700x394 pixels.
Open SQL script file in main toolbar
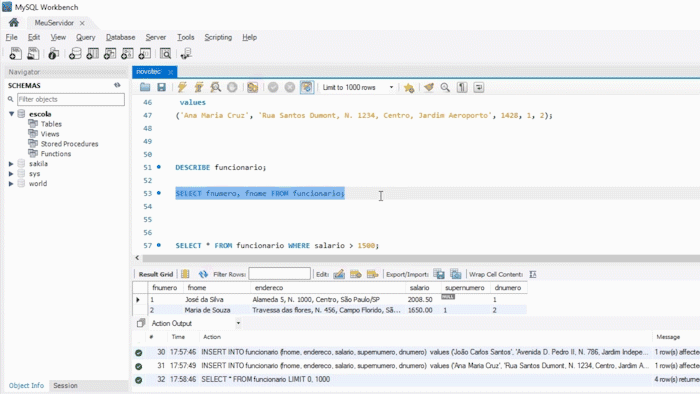[x=33, y=54]
